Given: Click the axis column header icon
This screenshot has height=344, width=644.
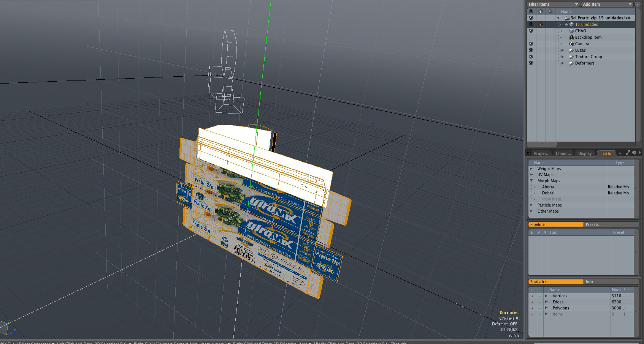Looking at the screenshot, I should [550, 11].
